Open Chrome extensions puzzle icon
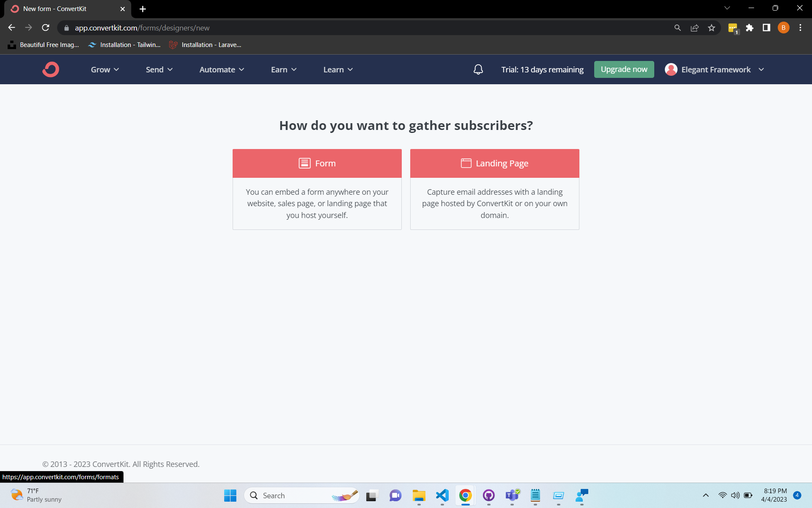Image resolution: width=812 pixels, height=508 pixels. (750, 28)
